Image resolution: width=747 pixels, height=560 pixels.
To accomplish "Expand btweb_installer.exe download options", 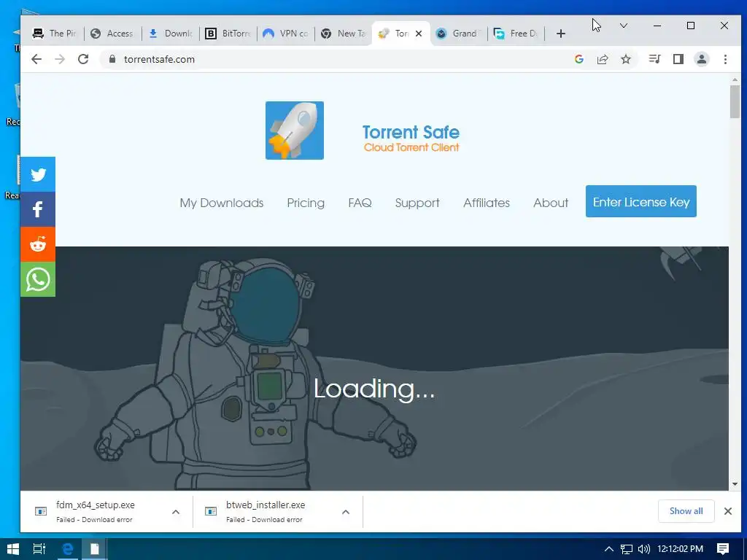I will (x=345, y=512).
